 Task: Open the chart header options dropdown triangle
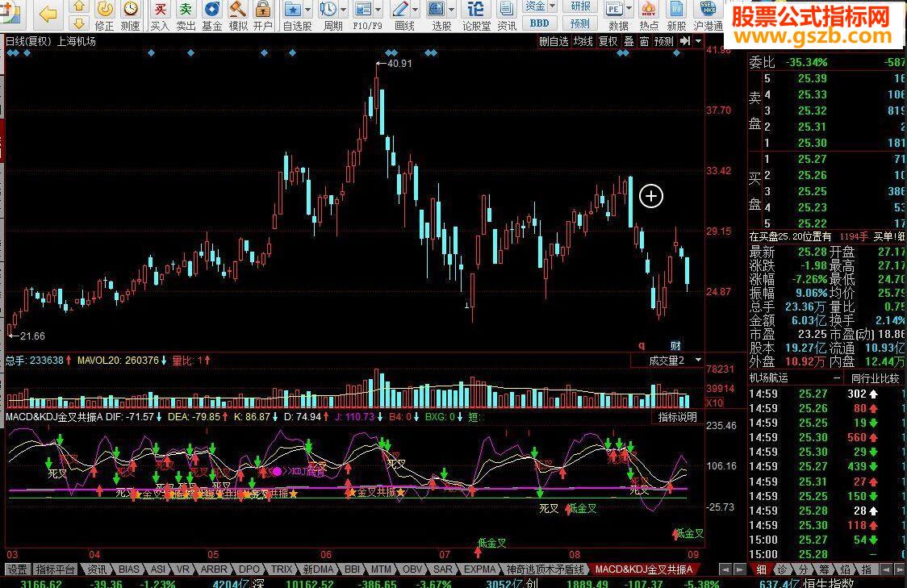pyautogui.click(x=698, y=41)
